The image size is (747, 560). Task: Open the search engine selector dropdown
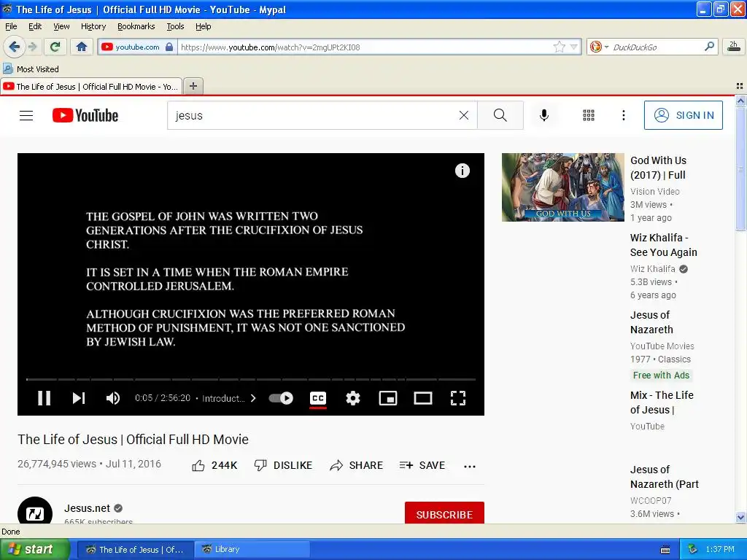point(599,47)
